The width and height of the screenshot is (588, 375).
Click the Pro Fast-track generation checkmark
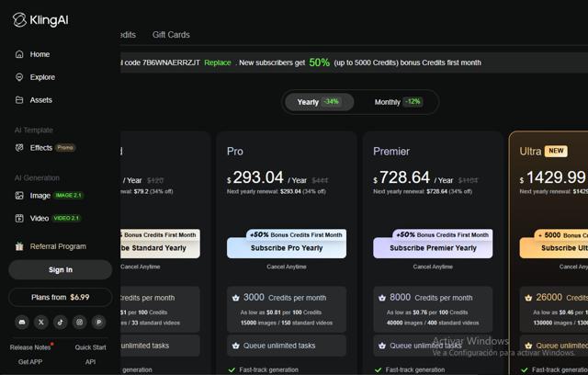(232, 370)
